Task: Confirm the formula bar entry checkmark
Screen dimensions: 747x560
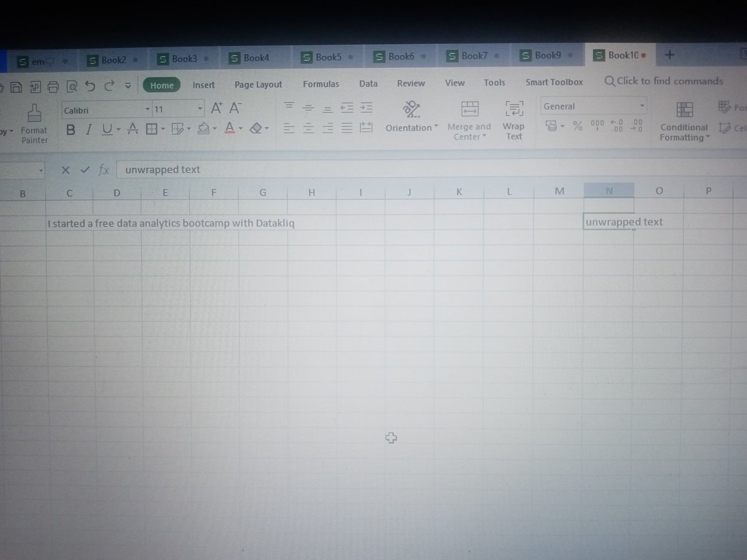Action: [85, 170]
